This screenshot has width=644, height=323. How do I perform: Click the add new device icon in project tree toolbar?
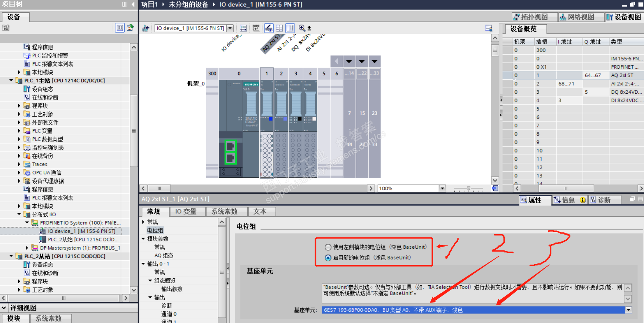[6, 28]
